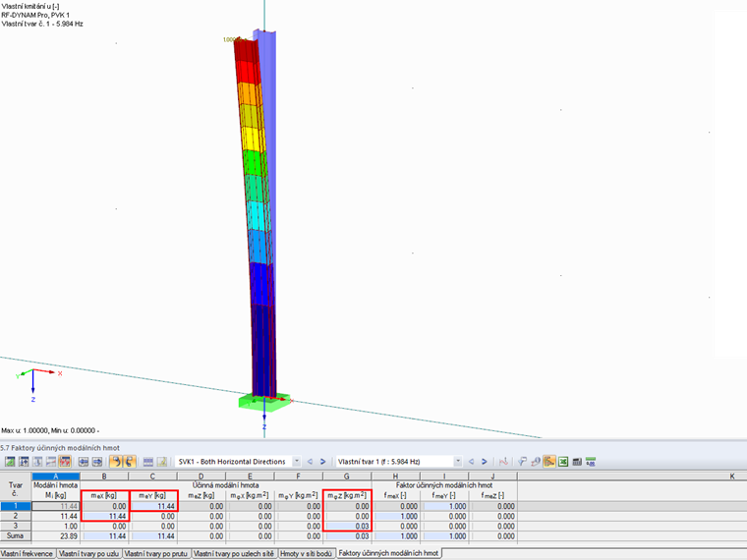This screenshot has height=560, width=747.
Task: Click the red top segment of deformed column
Action: tap(247, 51)
